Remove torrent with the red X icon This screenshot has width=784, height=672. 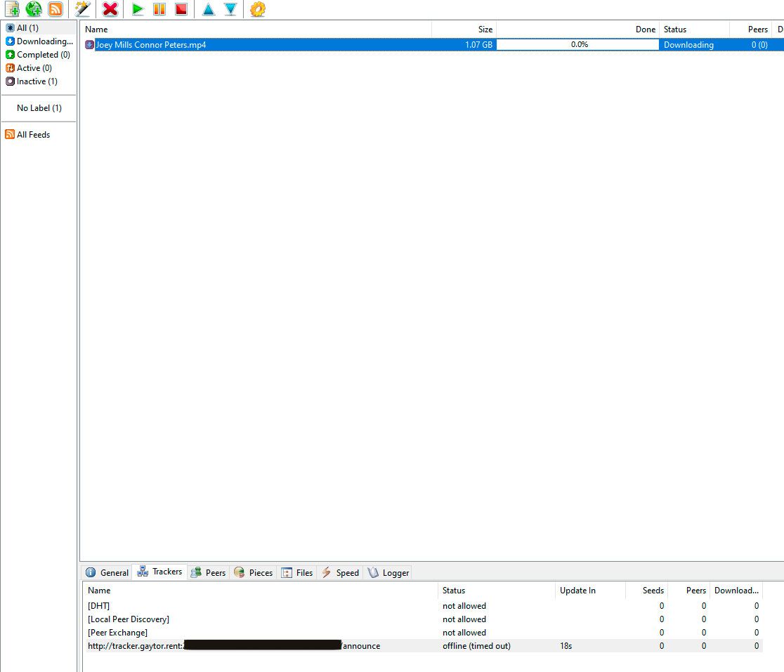110,9
